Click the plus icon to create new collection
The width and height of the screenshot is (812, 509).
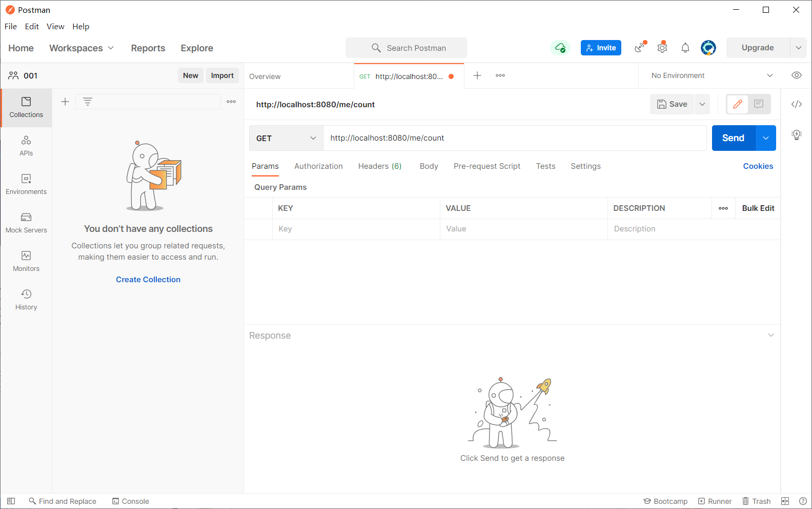coord(65,102)
